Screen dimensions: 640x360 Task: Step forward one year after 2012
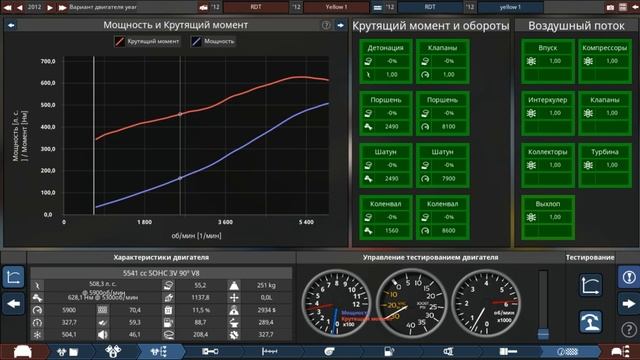[x=50, y=7]
